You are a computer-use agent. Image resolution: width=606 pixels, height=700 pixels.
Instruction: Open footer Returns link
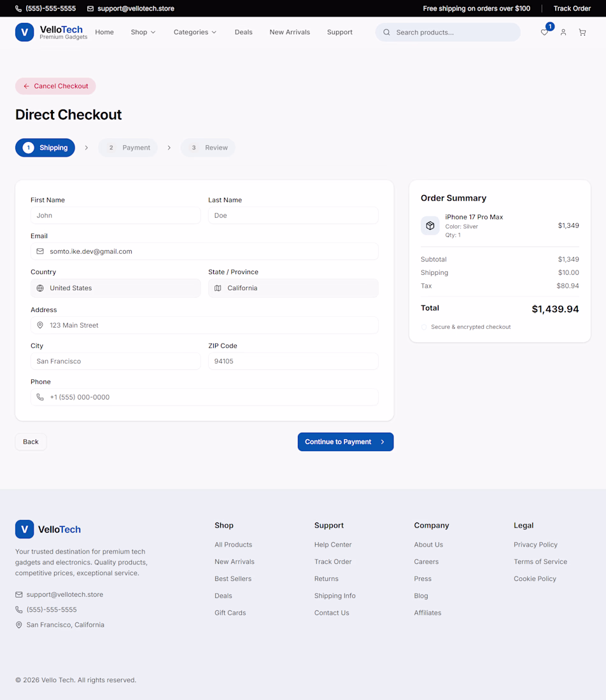coord(326,578)
